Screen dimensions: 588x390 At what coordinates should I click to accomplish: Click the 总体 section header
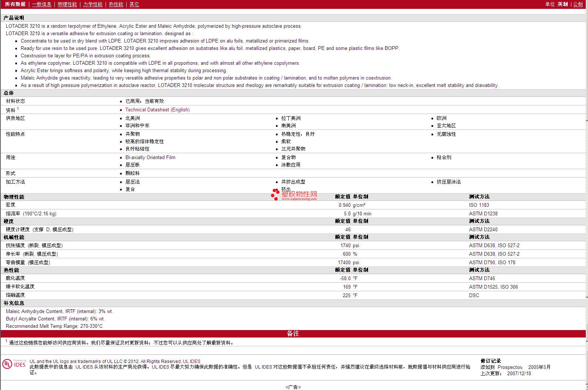9,93
